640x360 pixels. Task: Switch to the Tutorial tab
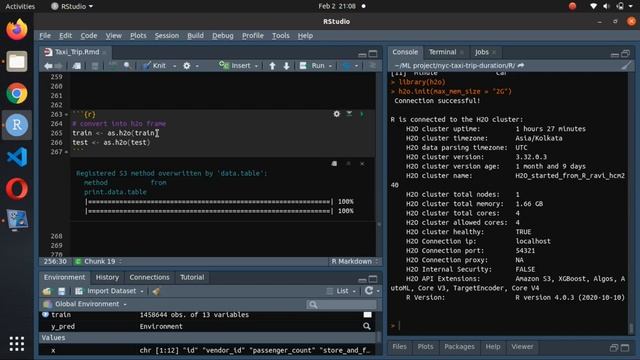pyautogui.click(x=192, y=277)
